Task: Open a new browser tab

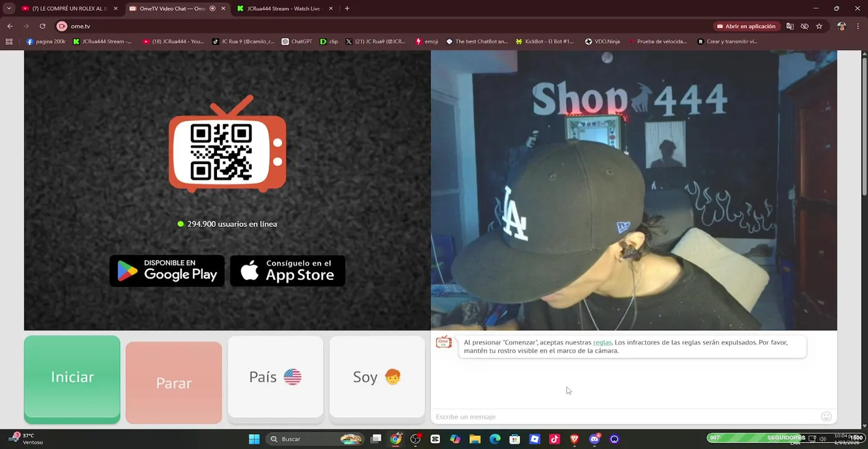Action: [x=347, y=9]
